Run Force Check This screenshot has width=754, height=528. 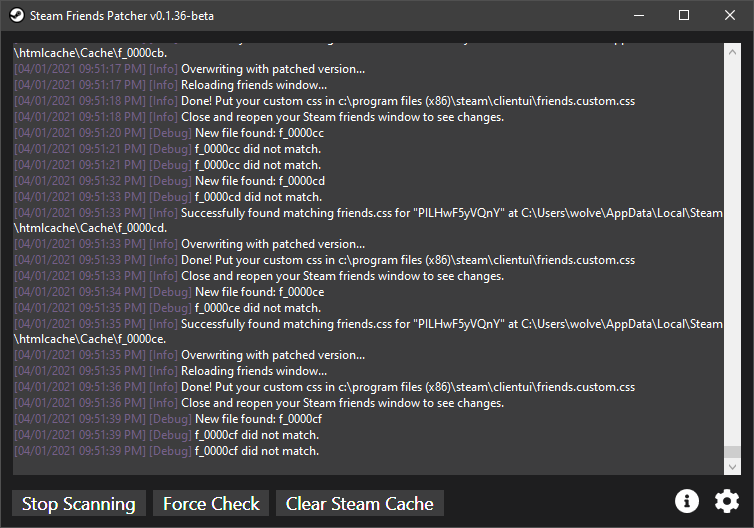click(211, 503)
